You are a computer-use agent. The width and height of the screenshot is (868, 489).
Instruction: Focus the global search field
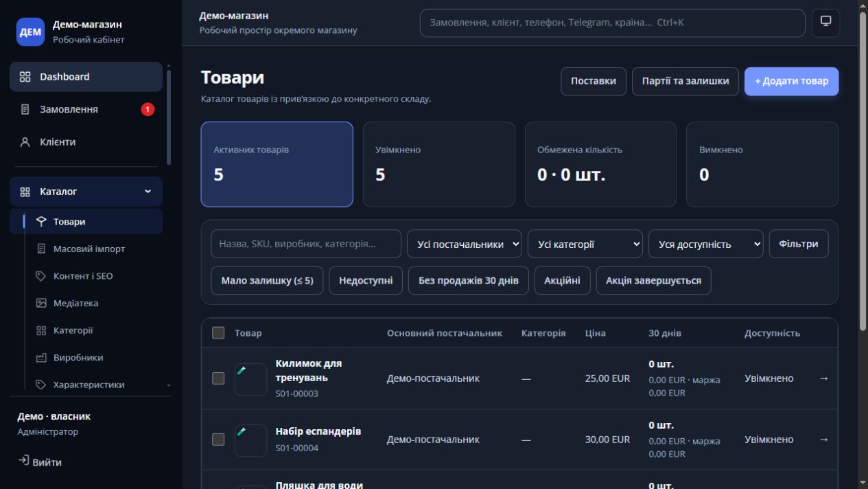point(612,23)
